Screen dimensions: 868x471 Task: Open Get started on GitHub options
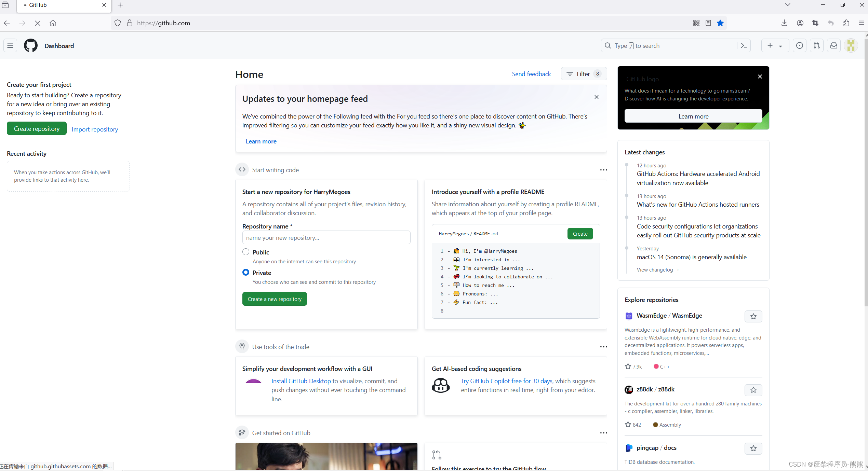coord(604,433)
